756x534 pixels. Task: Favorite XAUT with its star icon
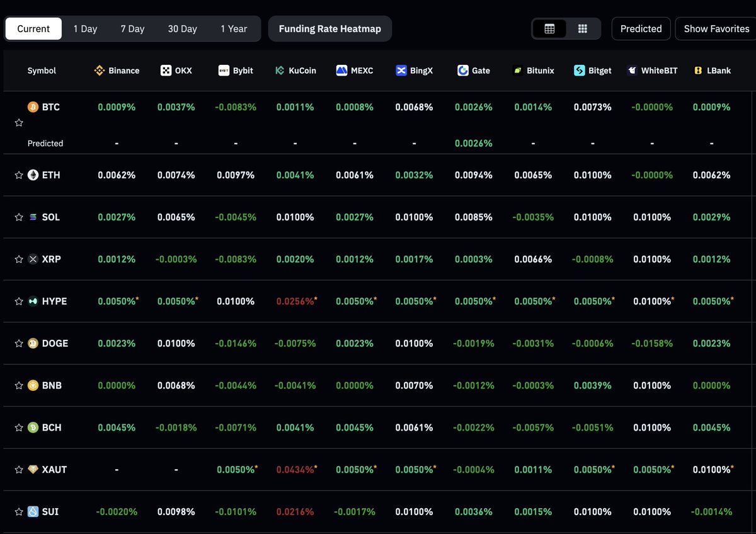19,470
